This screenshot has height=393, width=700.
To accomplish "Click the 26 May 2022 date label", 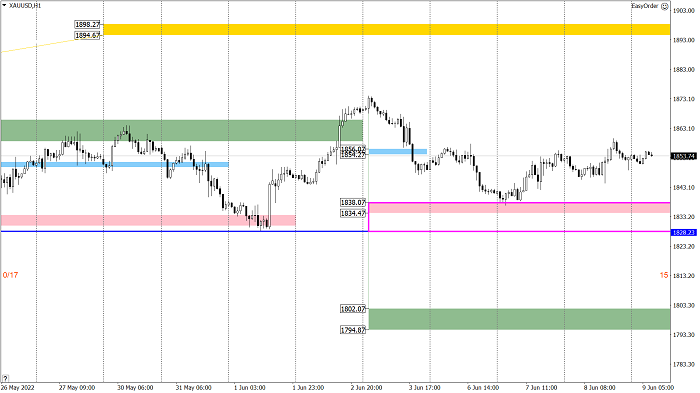I will click(17, 388).
